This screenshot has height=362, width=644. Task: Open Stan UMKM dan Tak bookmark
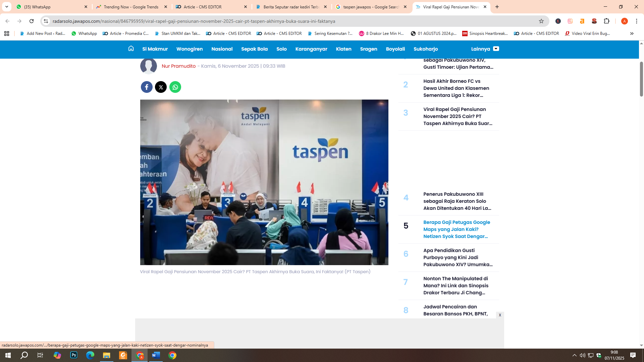tap(177, 34)
